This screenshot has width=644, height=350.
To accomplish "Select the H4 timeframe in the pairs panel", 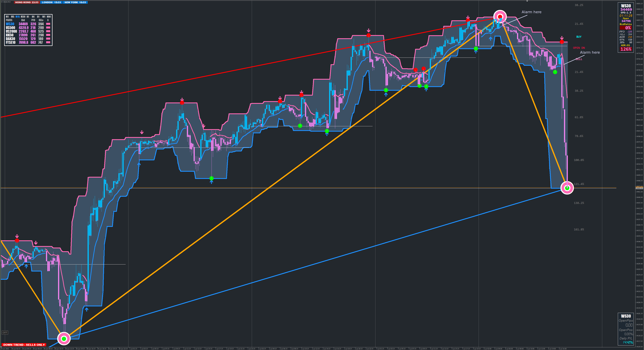I will coord(33,17).
